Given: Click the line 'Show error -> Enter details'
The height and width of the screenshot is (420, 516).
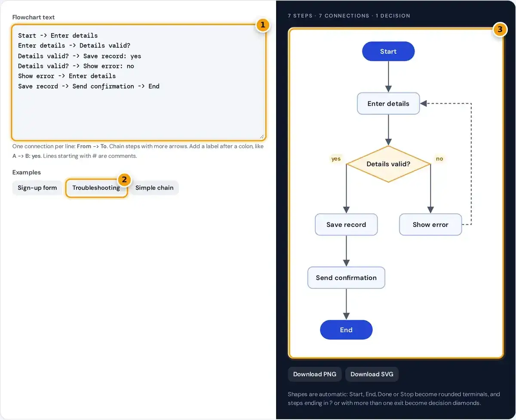Looking at the screenshot, I should click(67, 76).
